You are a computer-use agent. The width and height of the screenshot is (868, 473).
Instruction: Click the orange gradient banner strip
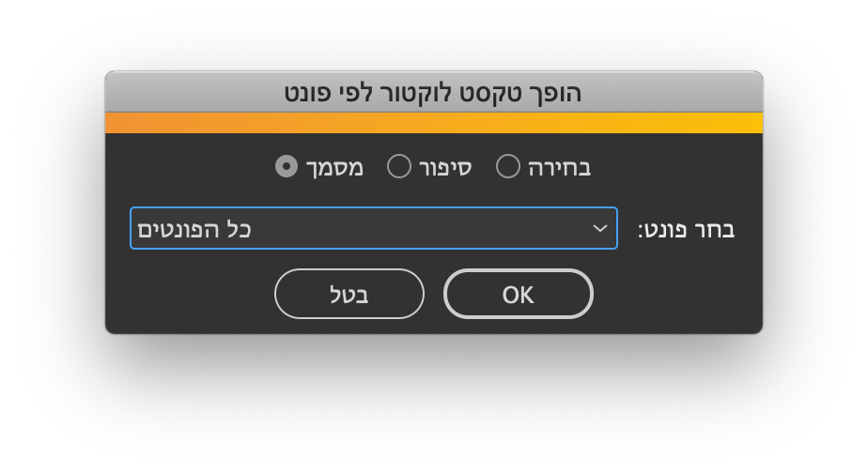434,123
